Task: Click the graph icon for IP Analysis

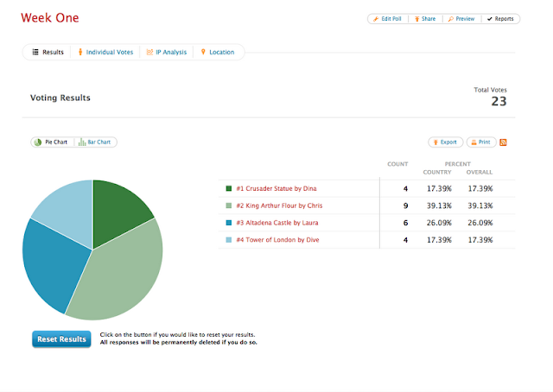Action: 149,52
